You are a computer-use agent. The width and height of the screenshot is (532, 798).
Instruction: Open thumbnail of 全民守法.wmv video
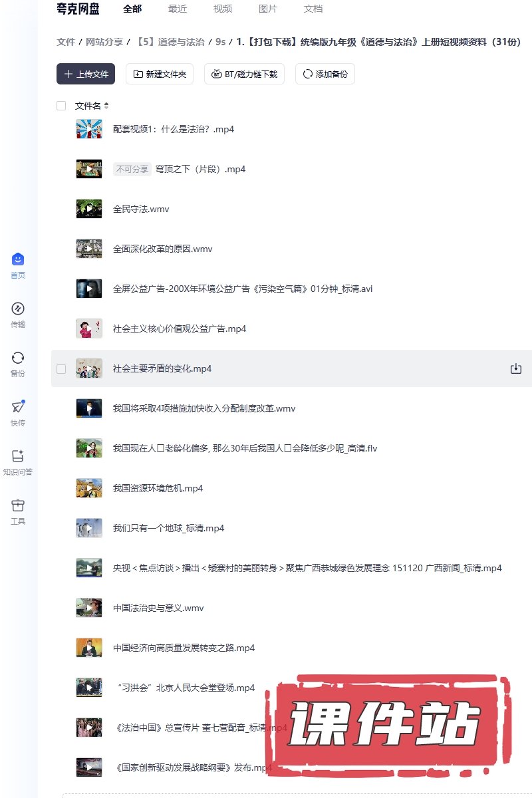click(x=89, y=209)
